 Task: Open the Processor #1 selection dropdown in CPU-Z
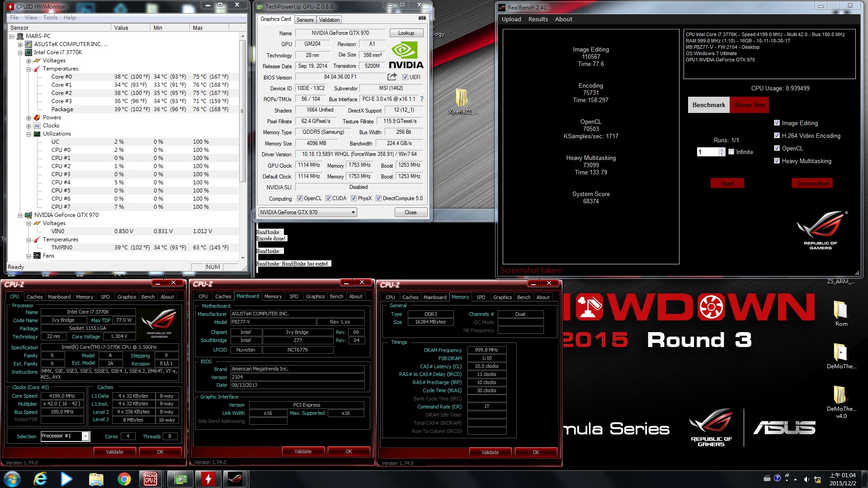[x=85, y=436]
